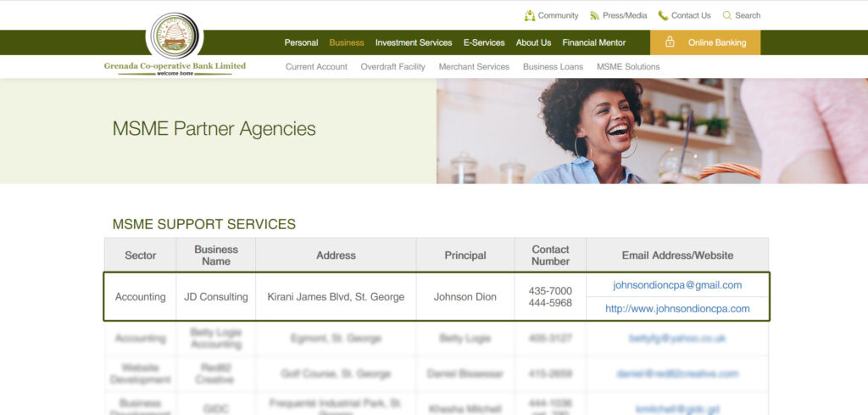The width and height of the screenshot is (868, 415).
Task: Click the Online Banking padlock icon
Action: click(x=670, y=42)
